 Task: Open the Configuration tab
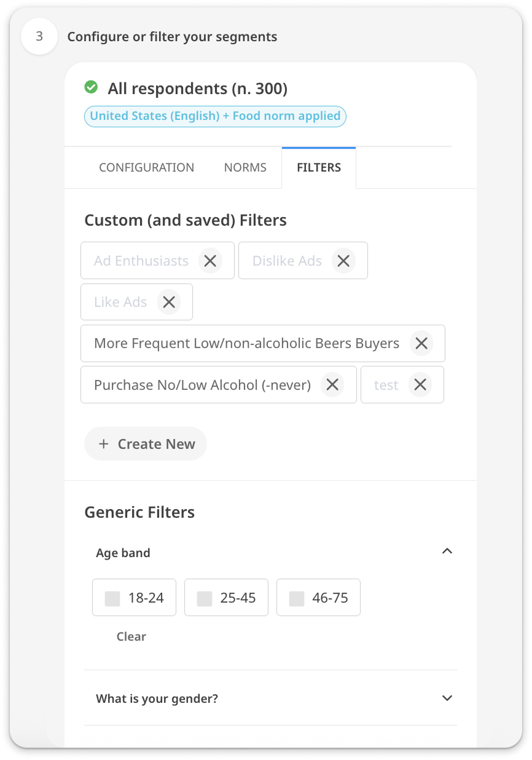point(146,167)
